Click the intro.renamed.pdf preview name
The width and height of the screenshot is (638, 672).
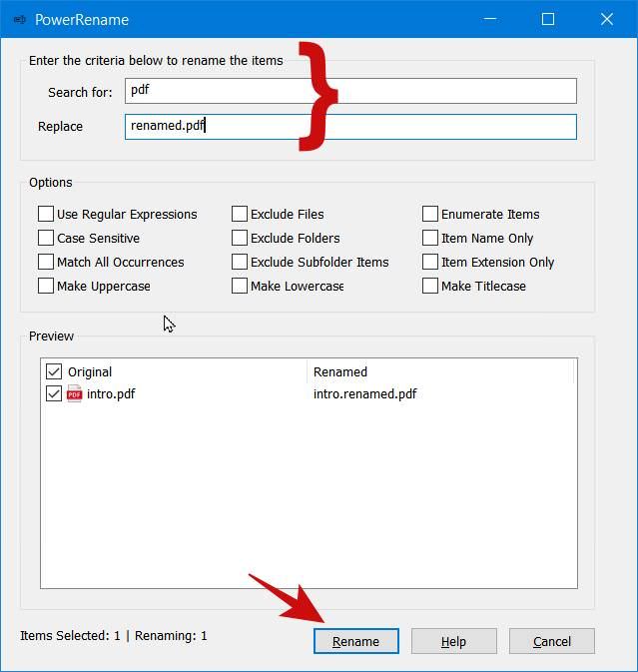click(x=365, y=393)
